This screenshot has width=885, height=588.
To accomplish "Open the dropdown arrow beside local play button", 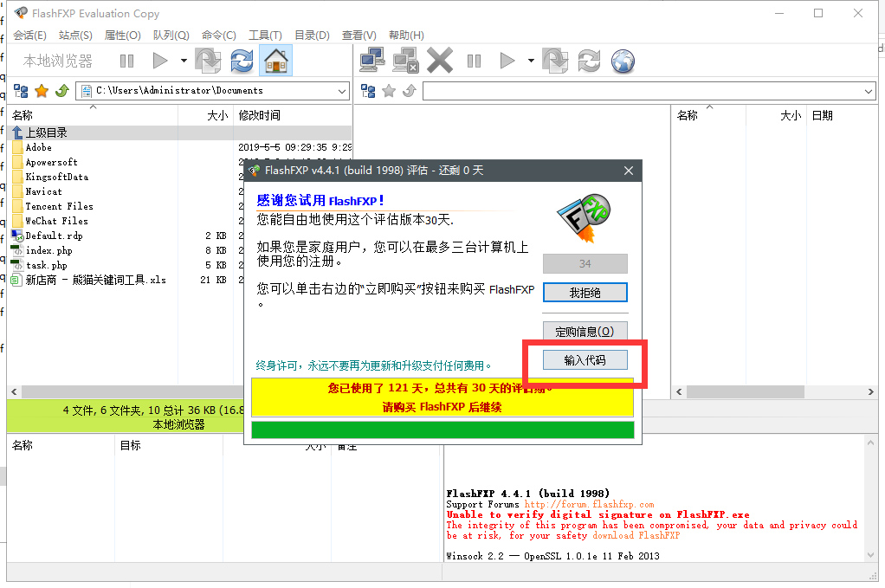I will pyautogui.click(x=184, y=61).
